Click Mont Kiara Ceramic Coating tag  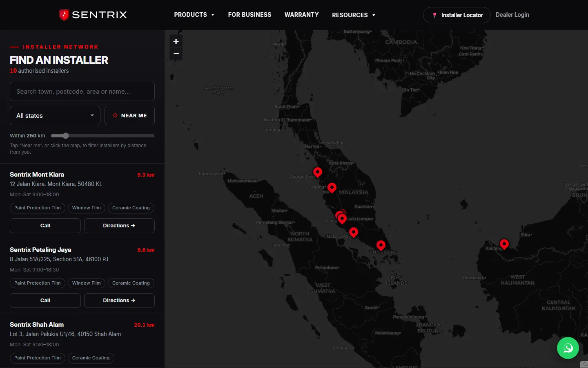tap(131, 208)
